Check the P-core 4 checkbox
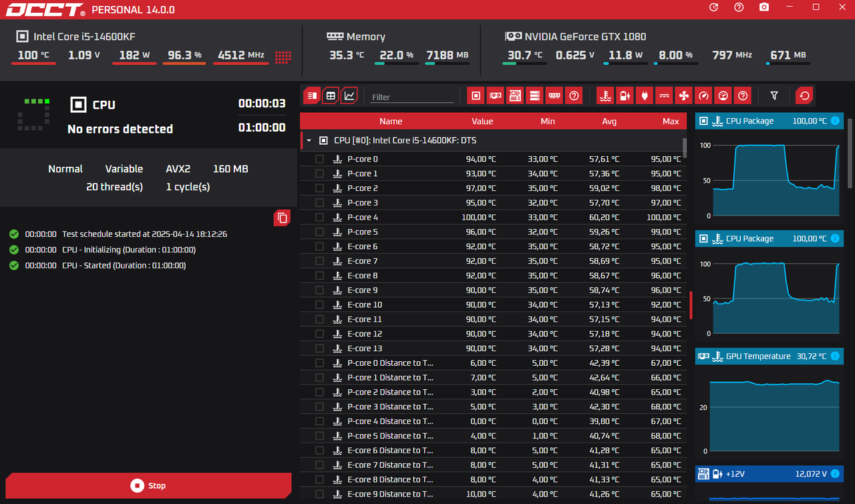This screenshot has width=855, height=504. point(319,217)
